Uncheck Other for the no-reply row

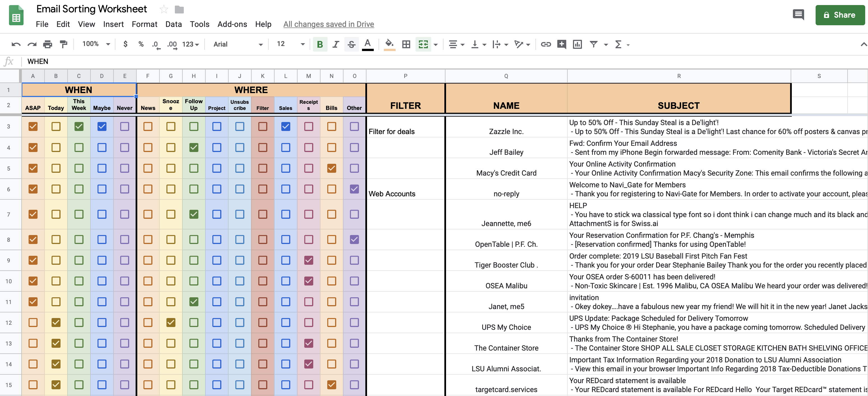click(354, 189)
